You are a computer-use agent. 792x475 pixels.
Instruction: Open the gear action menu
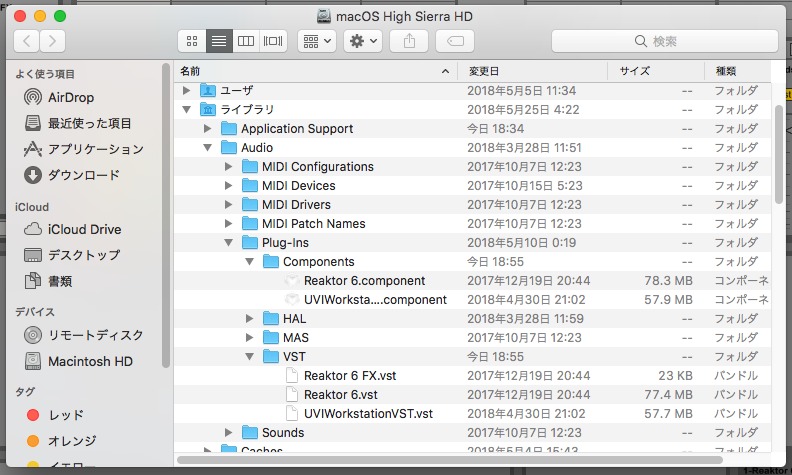pos(363,41)
